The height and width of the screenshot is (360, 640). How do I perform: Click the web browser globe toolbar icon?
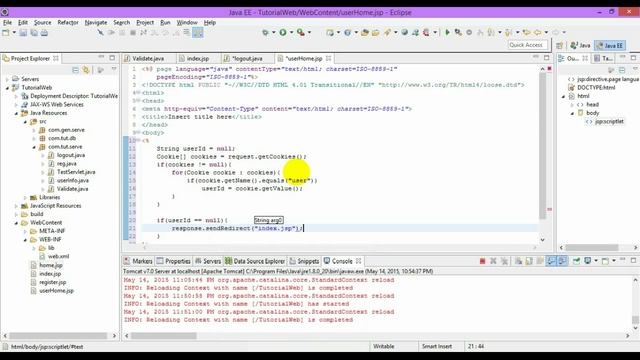tap(404, 32)
